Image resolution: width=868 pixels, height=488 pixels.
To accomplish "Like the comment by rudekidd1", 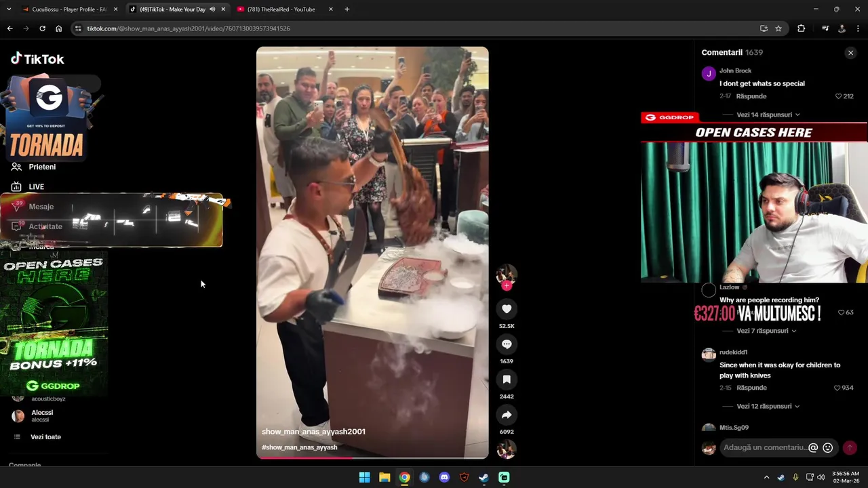I will tap(837, 388).
